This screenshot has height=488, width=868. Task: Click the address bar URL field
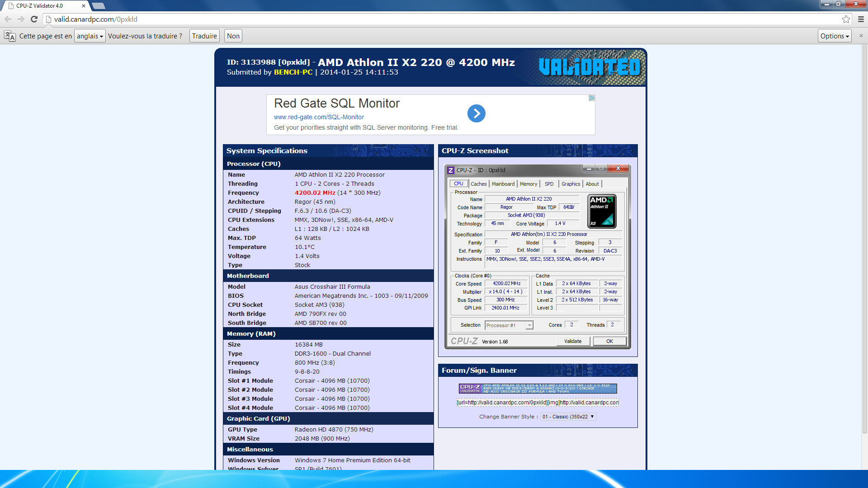coord(443,19)
